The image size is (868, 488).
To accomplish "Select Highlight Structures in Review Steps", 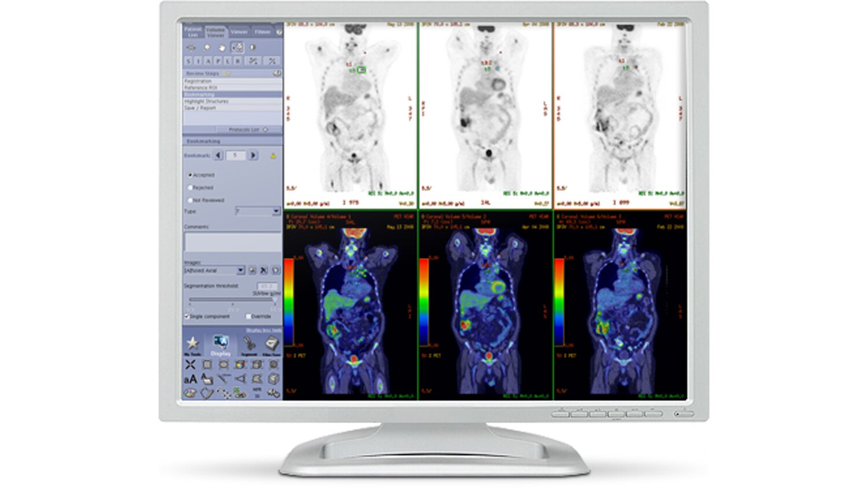I will [x=206, y=101].
